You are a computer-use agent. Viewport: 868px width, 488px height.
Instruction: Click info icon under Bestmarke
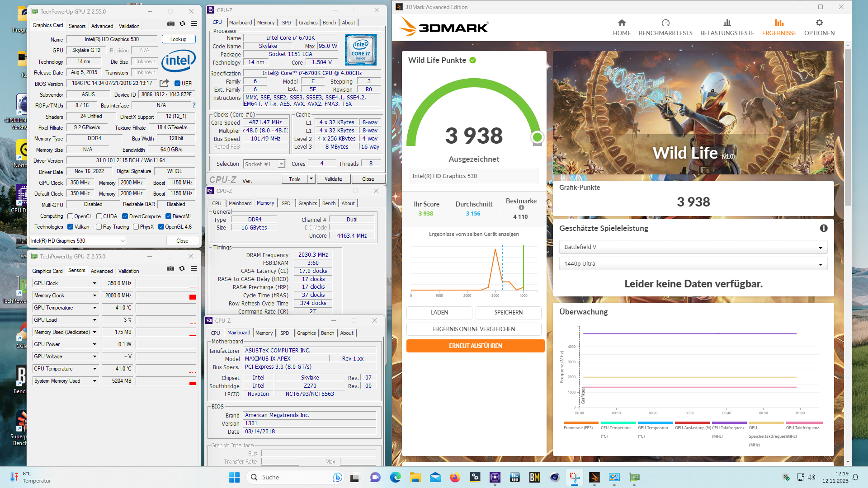point(521,208)
